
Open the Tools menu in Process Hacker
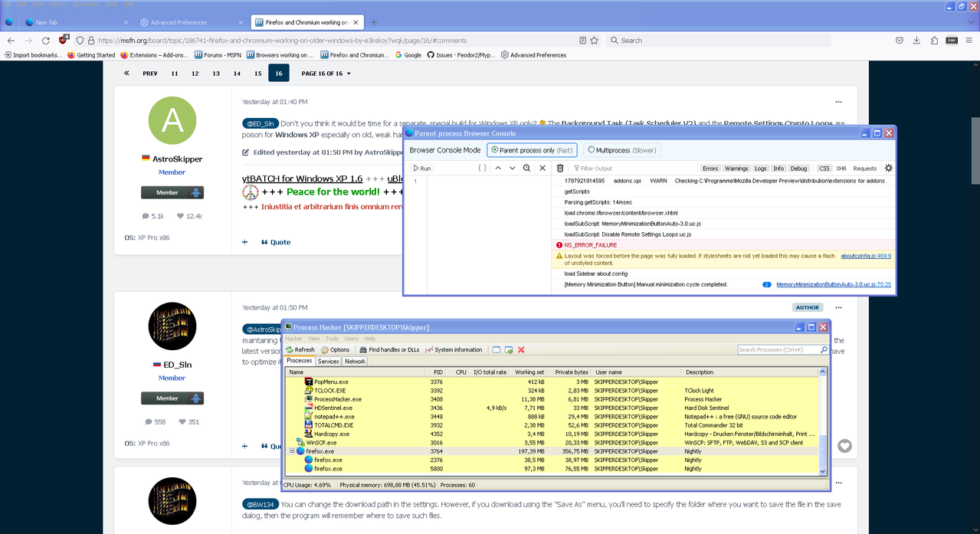332,338
